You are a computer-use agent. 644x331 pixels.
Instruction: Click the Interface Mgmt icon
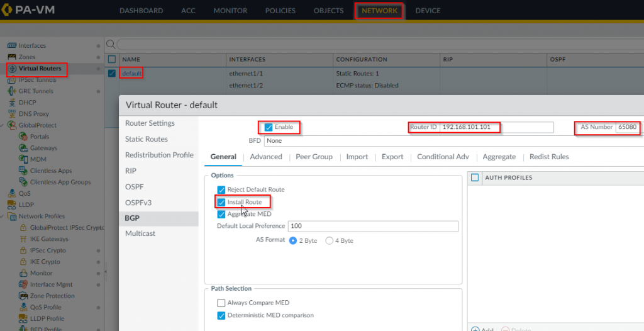pyautogui.click(x=23, y=284)
